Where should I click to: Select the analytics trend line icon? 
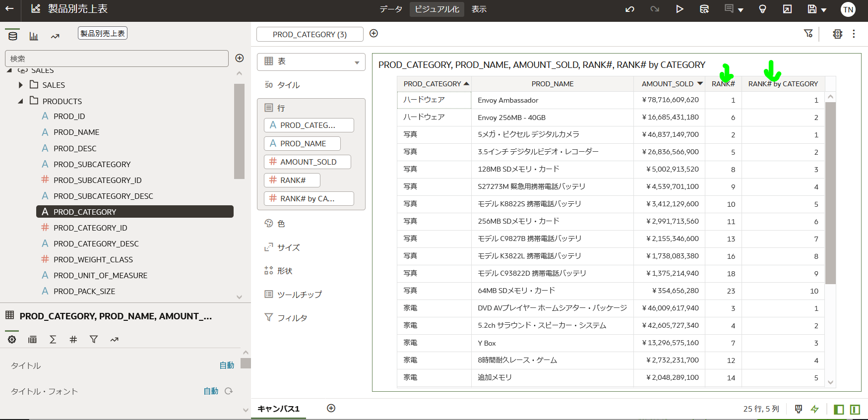tap(55, 36)
